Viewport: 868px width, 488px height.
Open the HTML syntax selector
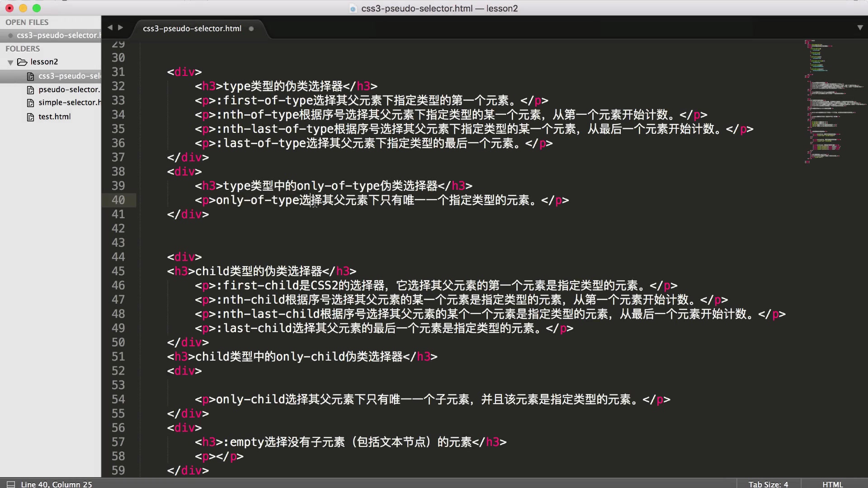[832, 484]
